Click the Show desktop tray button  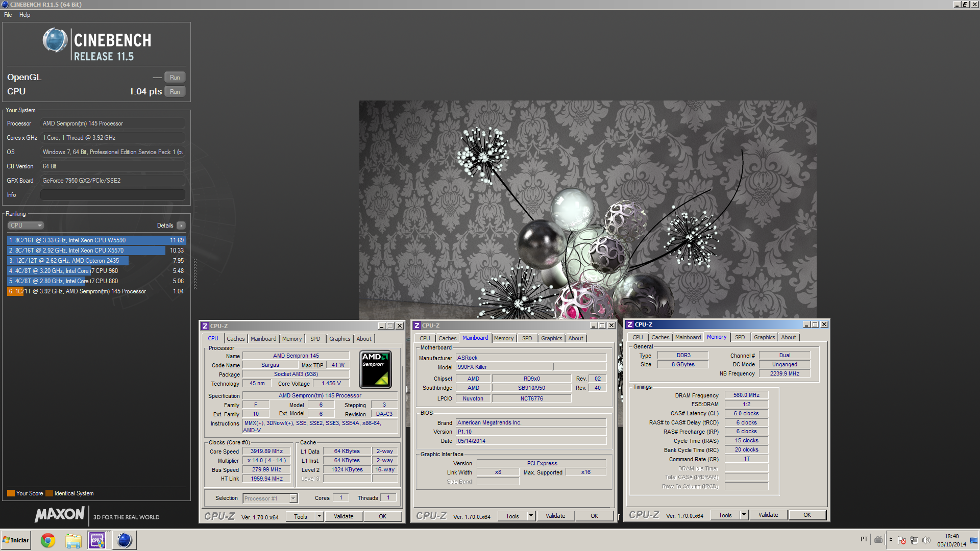click(974, 540)
